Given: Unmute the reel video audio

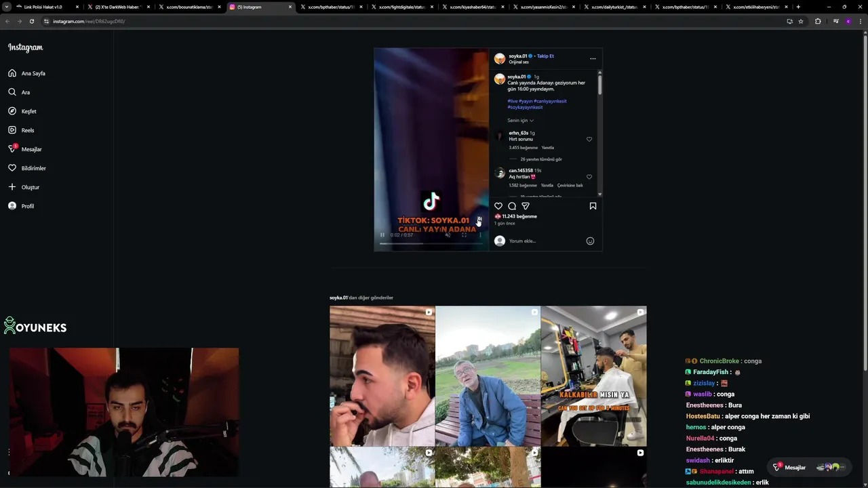Looking at the screenshot, I should coord(448,235).
